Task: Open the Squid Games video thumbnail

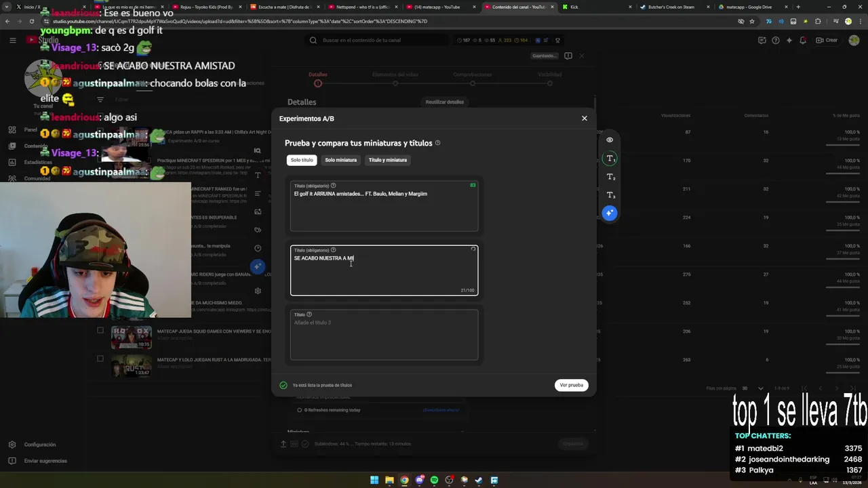Action: (131, 337)
